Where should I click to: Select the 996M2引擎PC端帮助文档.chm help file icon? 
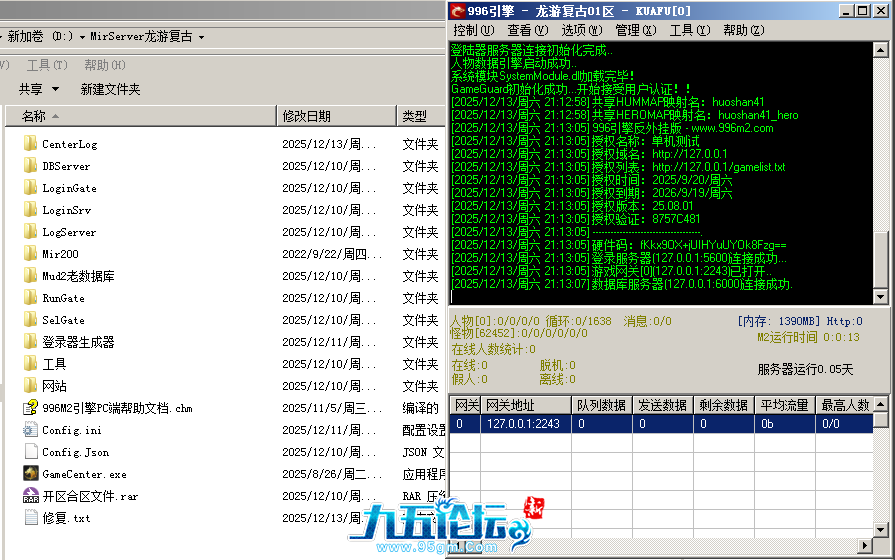tap(30, 408)
